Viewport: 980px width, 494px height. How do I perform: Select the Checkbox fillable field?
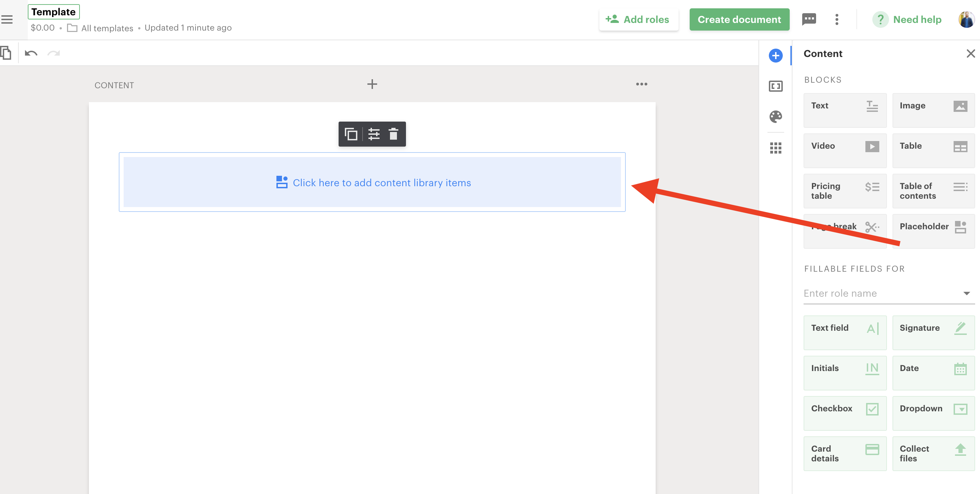tap(845, 413)
